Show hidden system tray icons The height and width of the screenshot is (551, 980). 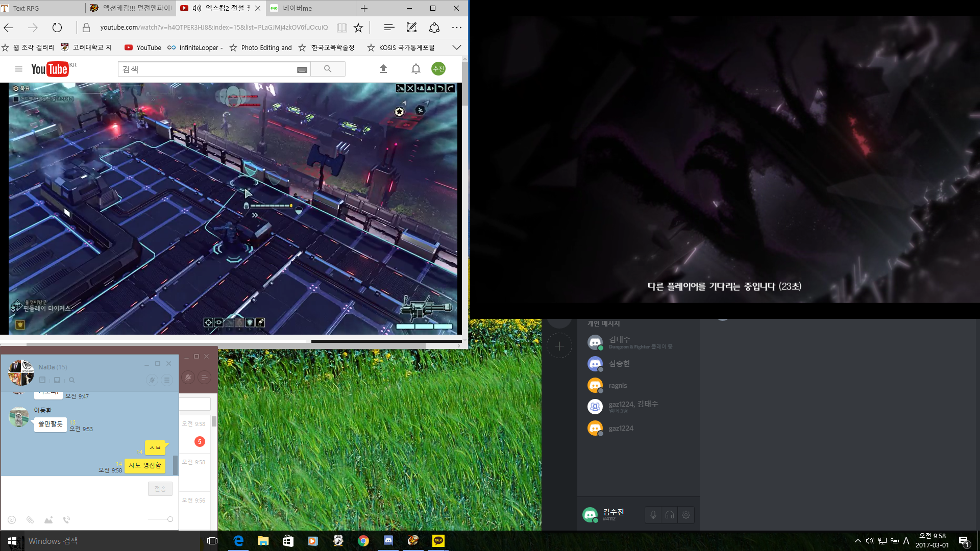[858, 541]
